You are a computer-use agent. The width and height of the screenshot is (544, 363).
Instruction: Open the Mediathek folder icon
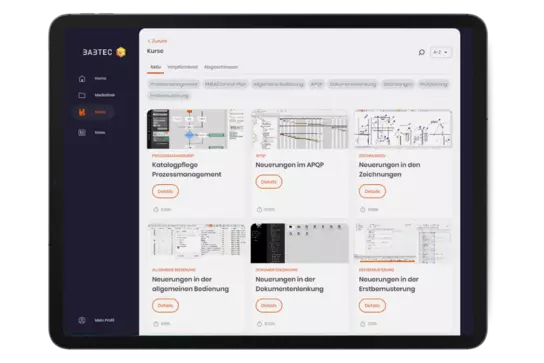82,95
